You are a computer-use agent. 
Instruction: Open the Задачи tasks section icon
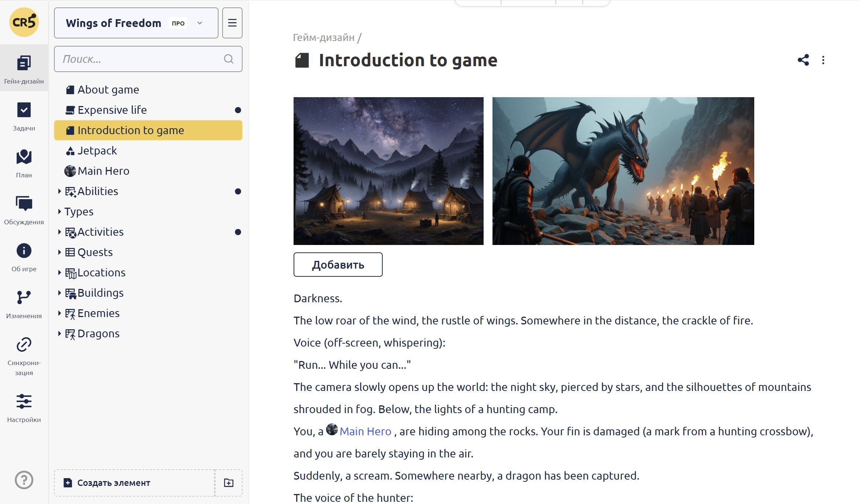click(x=24, y=110)
